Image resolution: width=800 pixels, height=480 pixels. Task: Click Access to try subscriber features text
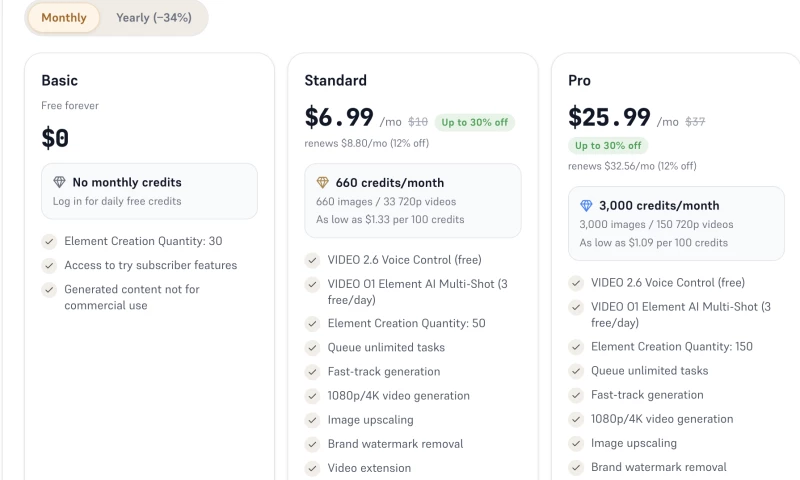point(151,265)
